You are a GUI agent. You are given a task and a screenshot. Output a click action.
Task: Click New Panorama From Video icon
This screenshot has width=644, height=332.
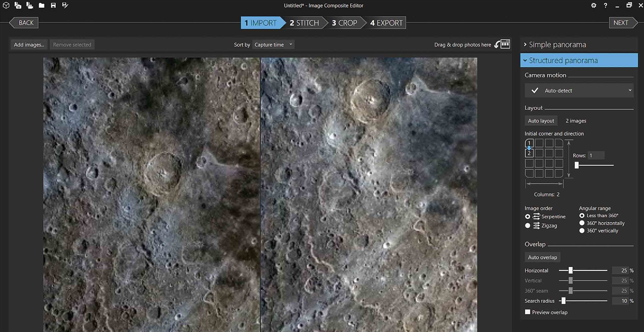pyautogui.click(x=30, y=5)
